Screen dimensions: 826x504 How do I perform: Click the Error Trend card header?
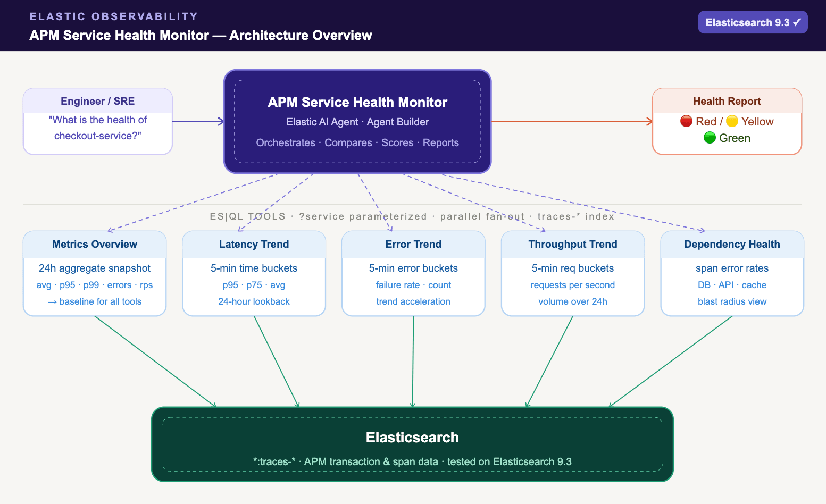tap(413, 244)
